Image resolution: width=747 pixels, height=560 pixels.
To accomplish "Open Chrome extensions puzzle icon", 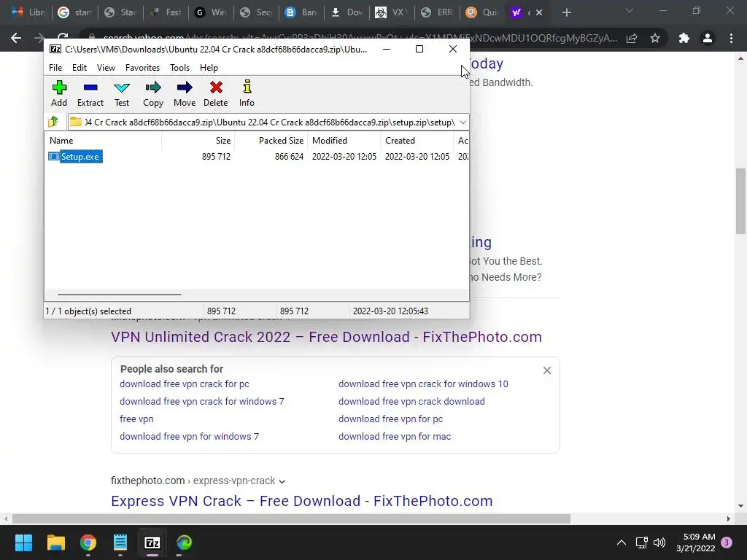I will (x=684, y=38).
